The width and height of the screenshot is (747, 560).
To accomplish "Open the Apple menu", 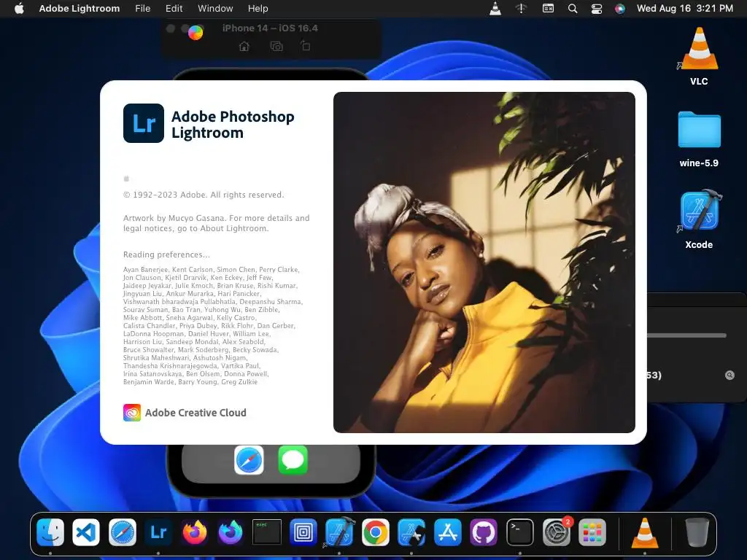I will tap(19, 8).
